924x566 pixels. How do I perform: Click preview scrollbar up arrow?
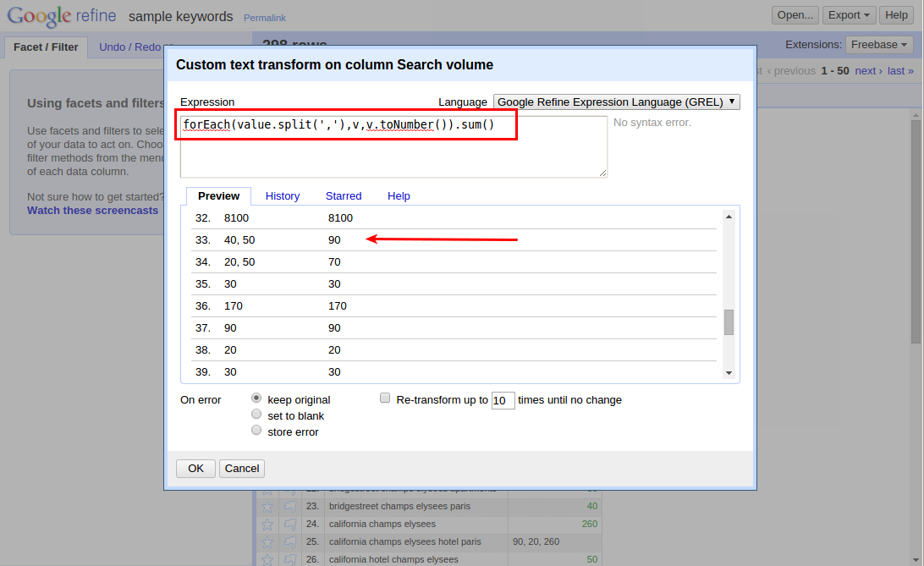(729, 217)
